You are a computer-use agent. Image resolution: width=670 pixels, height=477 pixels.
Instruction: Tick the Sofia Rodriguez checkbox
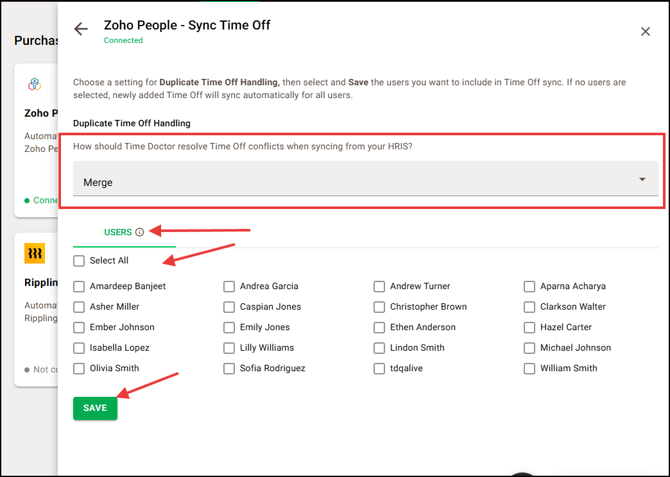point(229,369)
